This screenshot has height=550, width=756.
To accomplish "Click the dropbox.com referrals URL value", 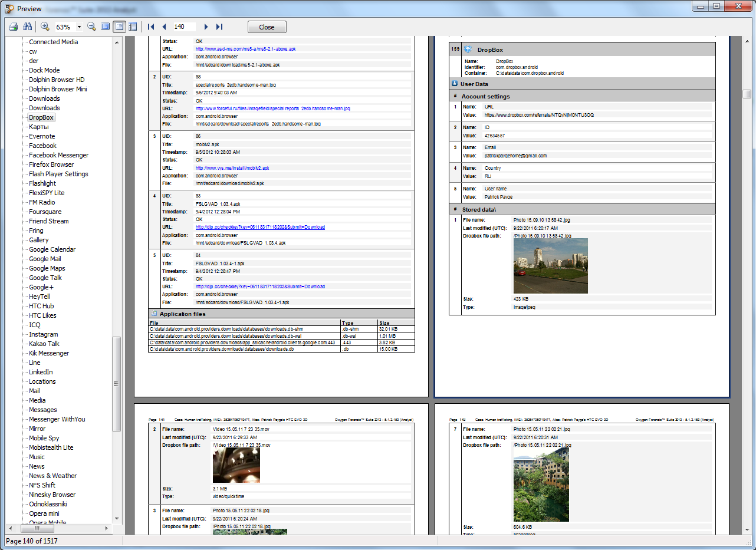I will click(539, 116).
